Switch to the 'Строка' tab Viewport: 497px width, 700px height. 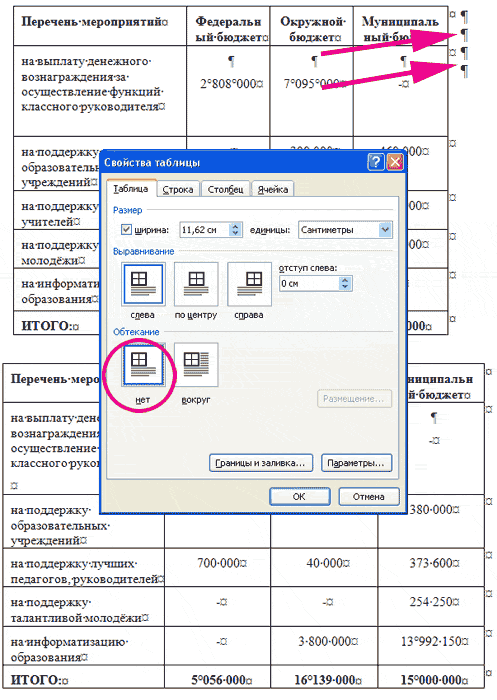[x=178, y=189]
